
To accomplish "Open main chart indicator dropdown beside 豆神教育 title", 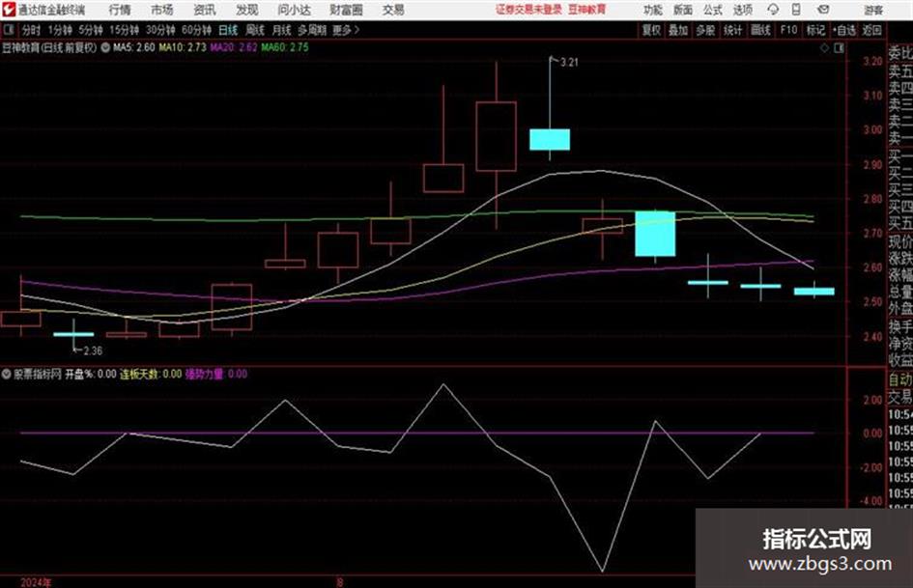I will [x=105, y=47].
